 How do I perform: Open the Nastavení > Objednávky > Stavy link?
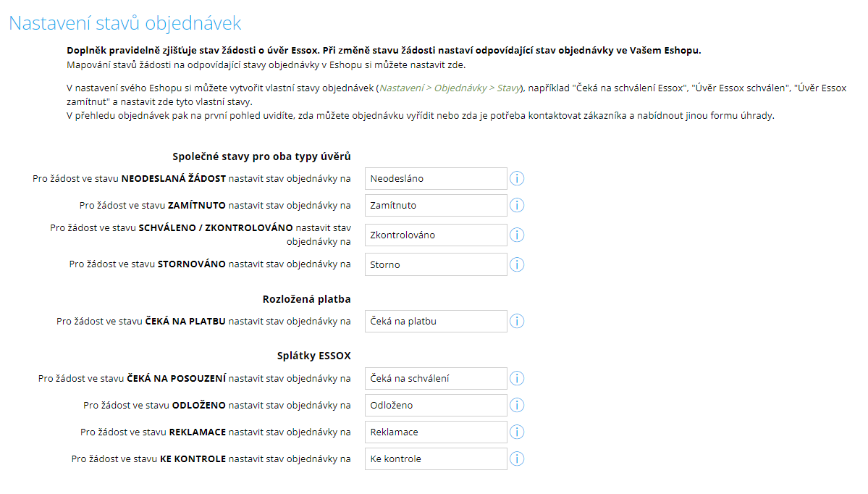(450, 88)
